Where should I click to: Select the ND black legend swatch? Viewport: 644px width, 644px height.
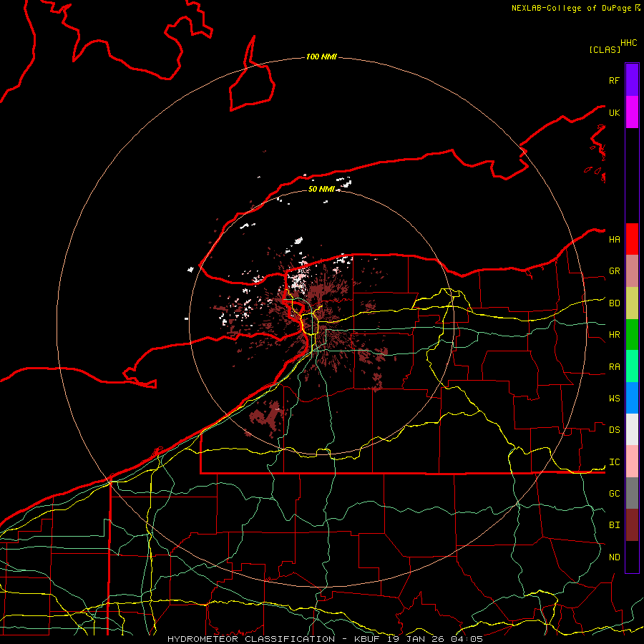[x=632, y=557]
